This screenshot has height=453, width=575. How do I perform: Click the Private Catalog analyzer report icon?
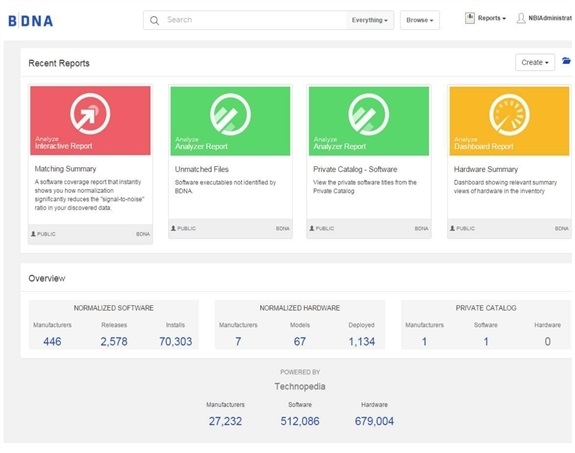point(369,114)
